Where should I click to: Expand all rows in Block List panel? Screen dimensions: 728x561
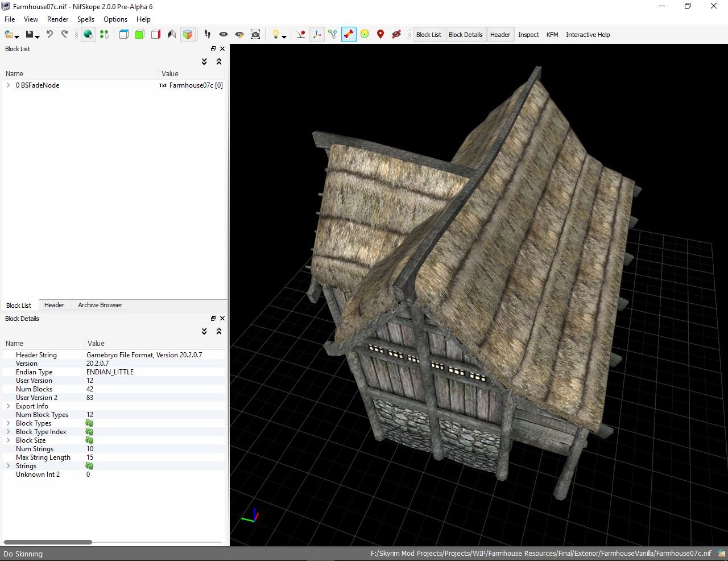pyautogui.click(x=204, y=61)
